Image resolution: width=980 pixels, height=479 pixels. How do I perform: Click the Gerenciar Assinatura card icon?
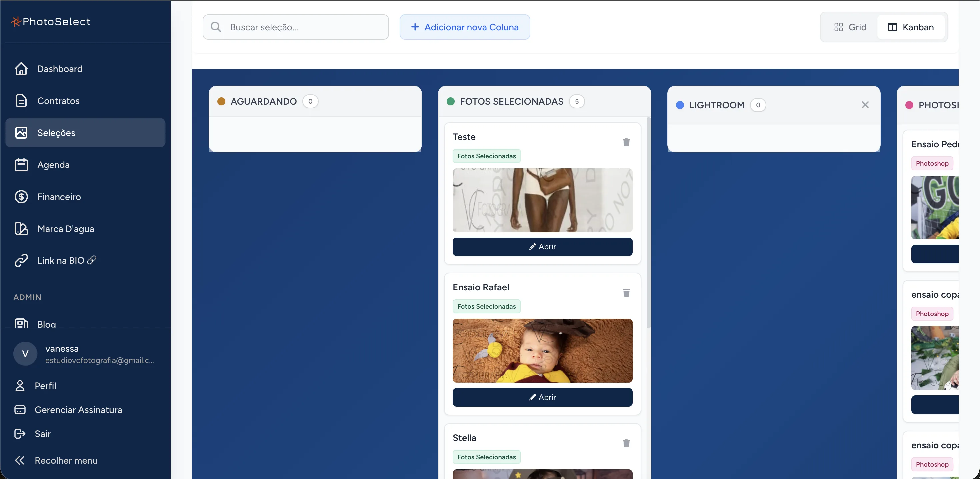(20, 410)
